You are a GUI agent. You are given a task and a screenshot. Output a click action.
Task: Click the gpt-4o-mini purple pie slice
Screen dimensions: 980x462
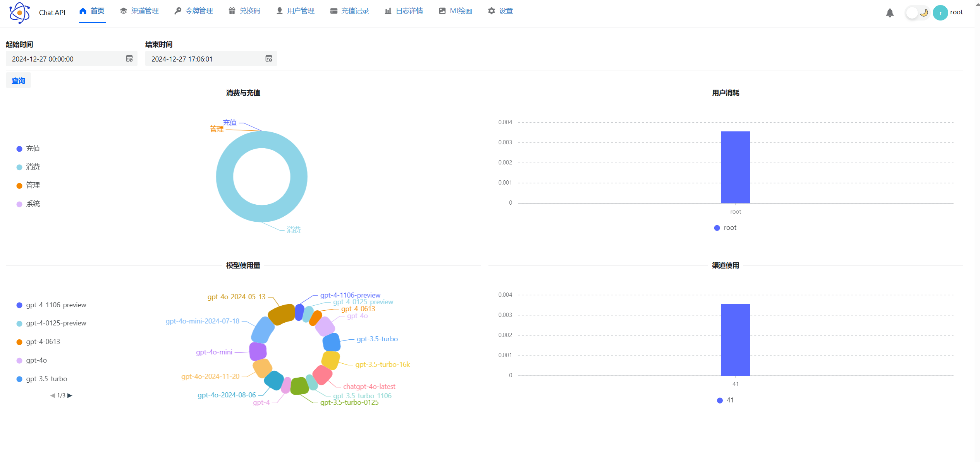[258, 351]
